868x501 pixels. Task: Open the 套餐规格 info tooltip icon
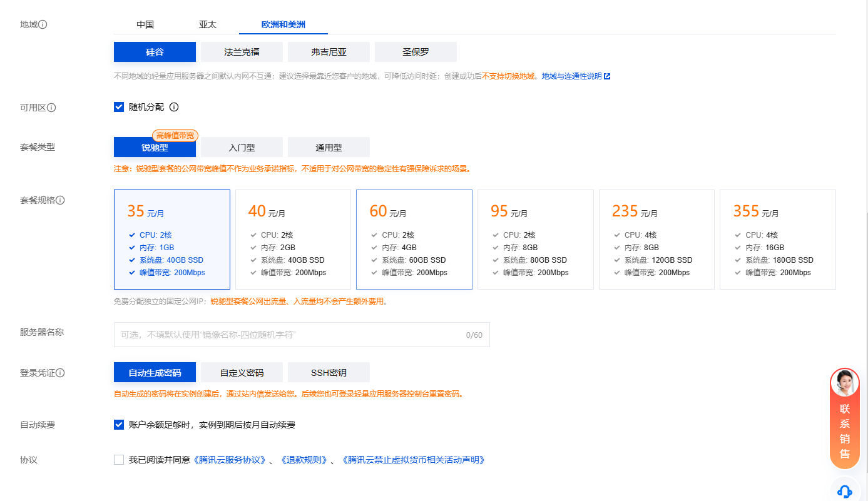click(60, 200)
